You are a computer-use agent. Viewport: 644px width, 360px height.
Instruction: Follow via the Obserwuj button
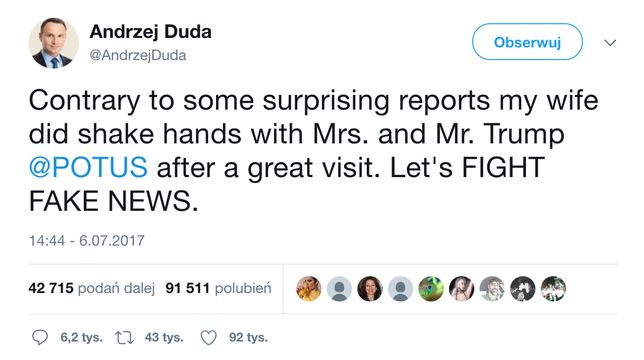pos(527,42)
